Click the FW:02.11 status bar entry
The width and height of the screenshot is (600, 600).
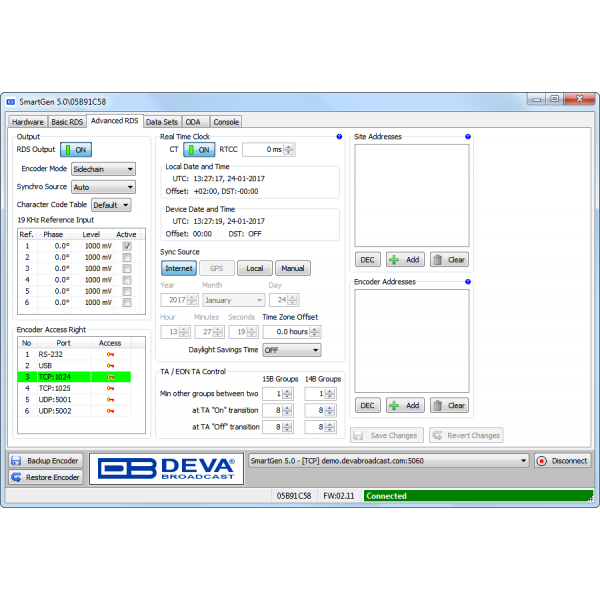339,496
